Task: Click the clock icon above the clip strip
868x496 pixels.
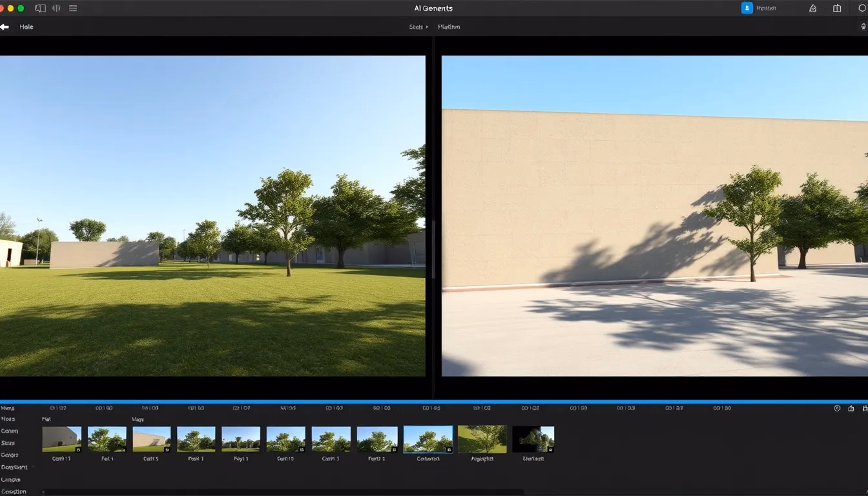Action: point(837,408)
